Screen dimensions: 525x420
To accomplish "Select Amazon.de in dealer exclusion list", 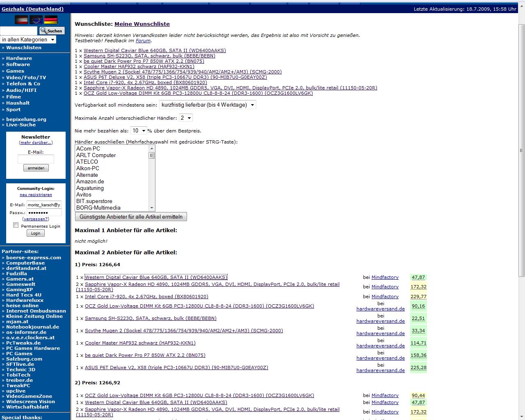I will point(112,181).
